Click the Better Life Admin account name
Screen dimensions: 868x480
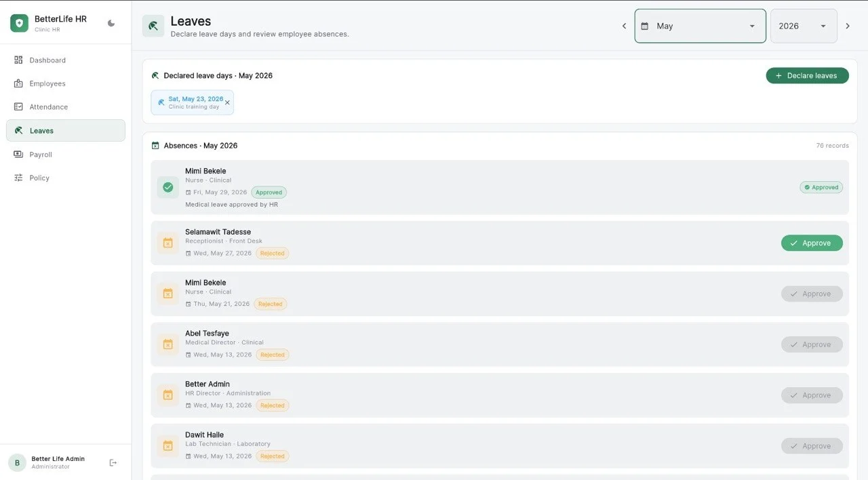[58, 459]
